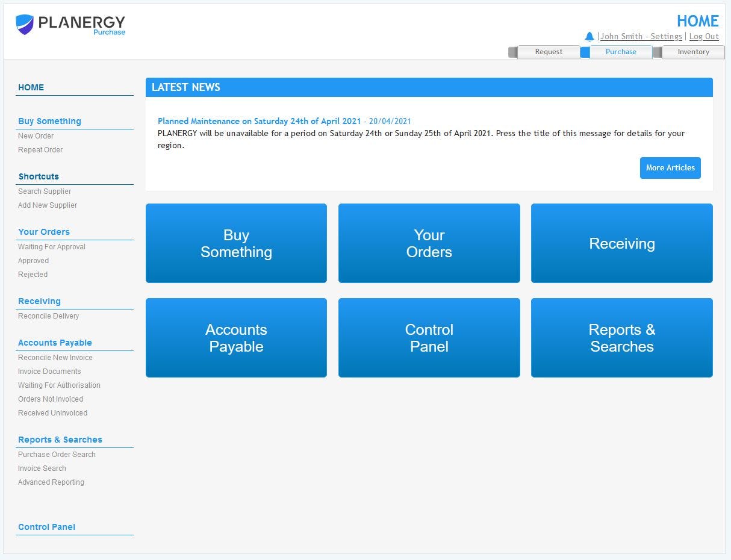Open John Smith - Settings

click(641, 36)
